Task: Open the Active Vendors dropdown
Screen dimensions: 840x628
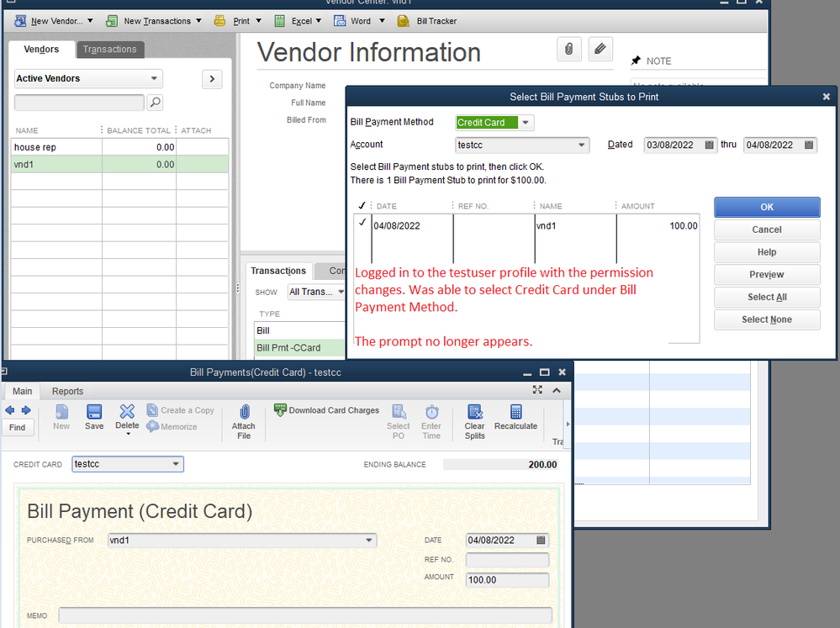Action: tap(154, 78)
